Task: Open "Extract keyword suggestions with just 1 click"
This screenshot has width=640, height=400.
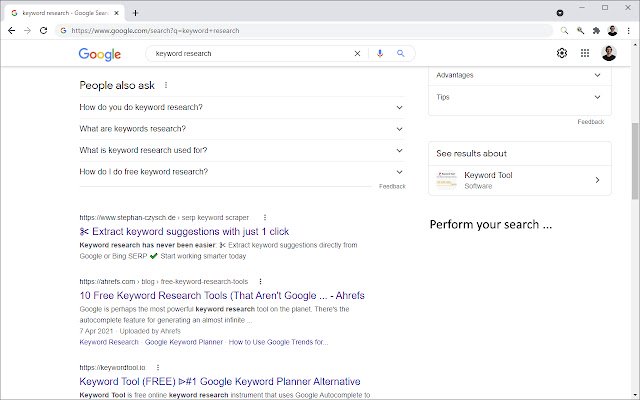Action: [x=184, y=232]
